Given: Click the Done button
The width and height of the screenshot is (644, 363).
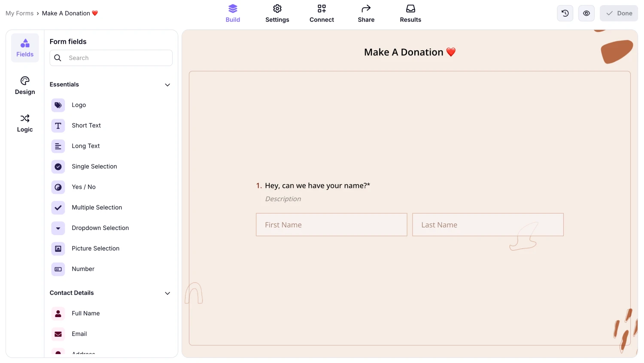Looking at the screenshot, I should tap(619, 13).
